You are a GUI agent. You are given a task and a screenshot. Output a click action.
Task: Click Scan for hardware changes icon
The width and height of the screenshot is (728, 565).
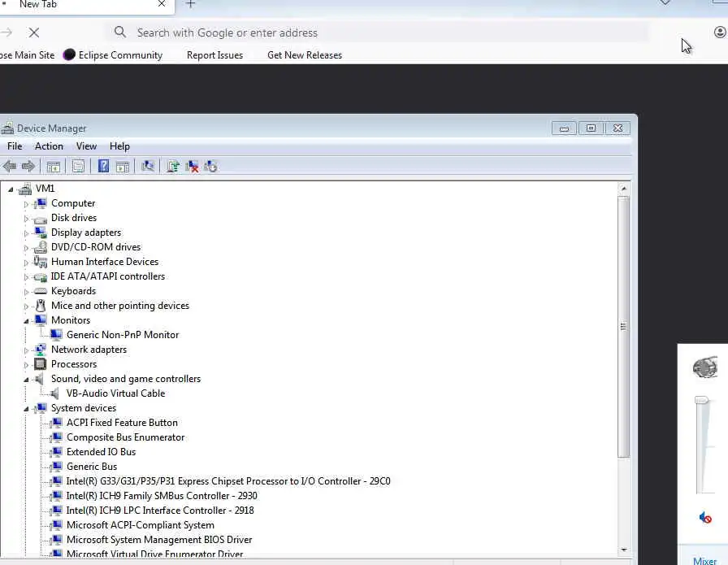pos(148,166)
